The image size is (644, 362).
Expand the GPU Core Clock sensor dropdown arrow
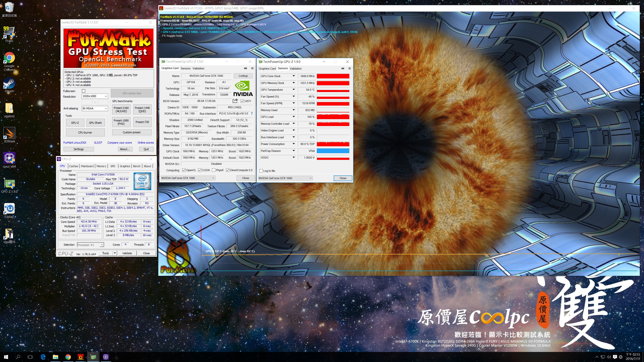coord(294,76)
